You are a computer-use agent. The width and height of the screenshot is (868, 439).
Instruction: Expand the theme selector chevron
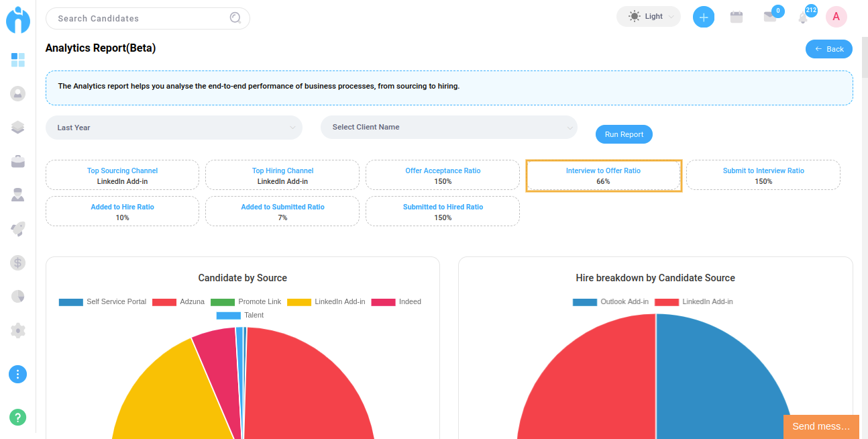tap(673, 16)
